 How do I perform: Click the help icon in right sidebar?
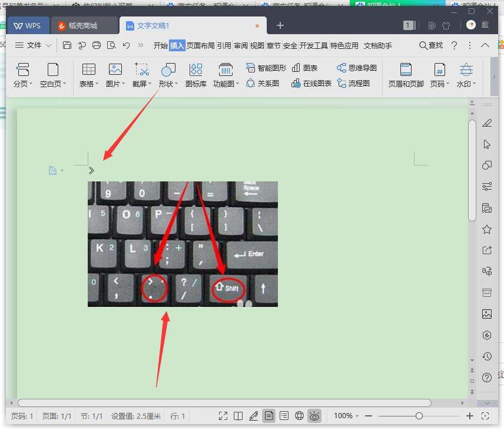(487, 378)
